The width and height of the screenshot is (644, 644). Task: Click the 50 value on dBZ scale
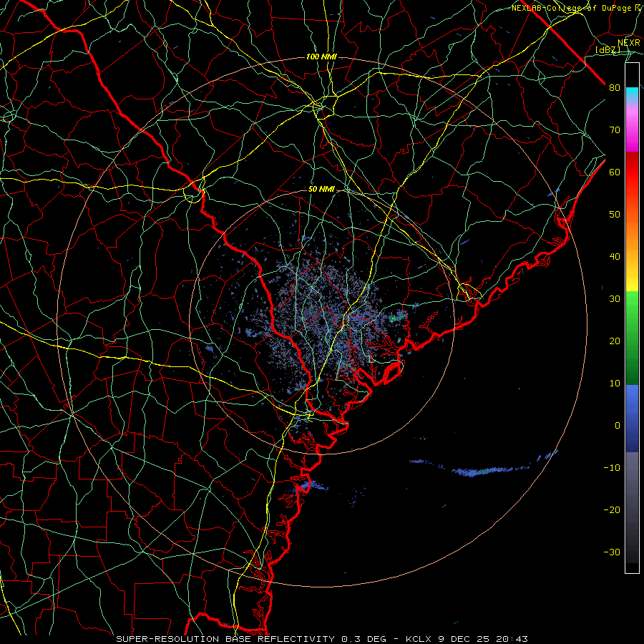pos(615,215)
